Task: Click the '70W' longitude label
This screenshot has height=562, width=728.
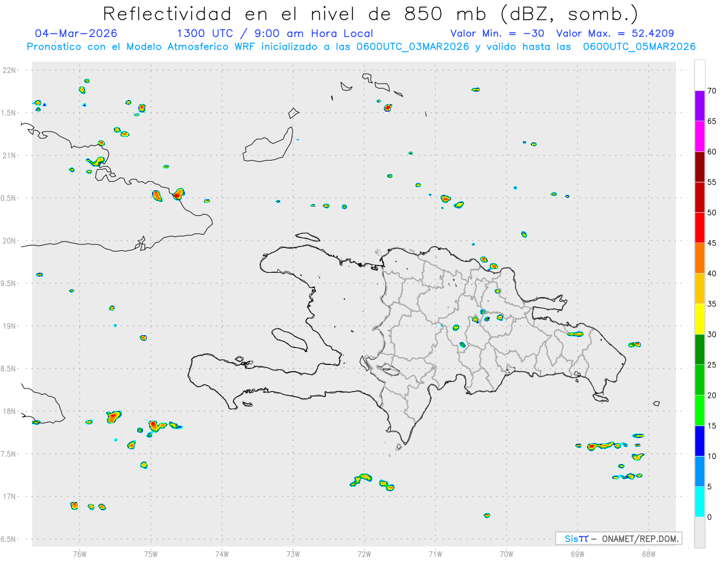Action: click(507, 554)
